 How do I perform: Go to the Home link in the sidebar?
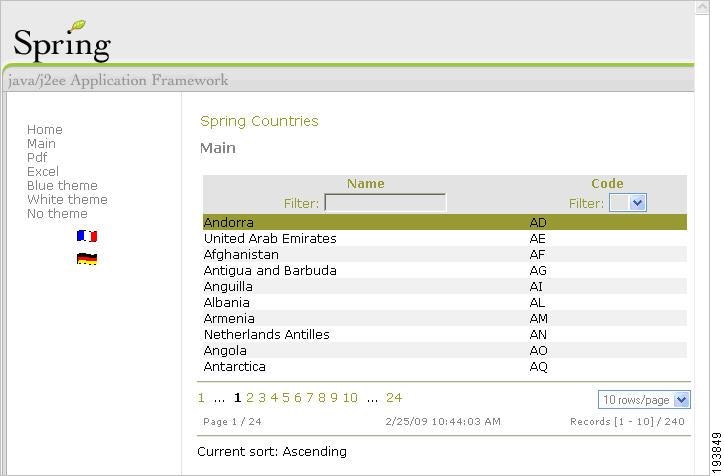tap(45, 130)
